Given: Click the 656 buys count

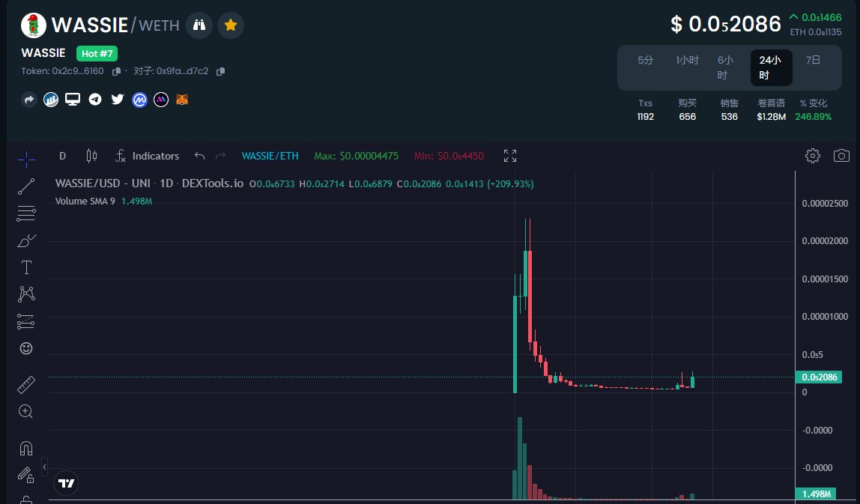Looking at the screenshot, I should [687, 117].
